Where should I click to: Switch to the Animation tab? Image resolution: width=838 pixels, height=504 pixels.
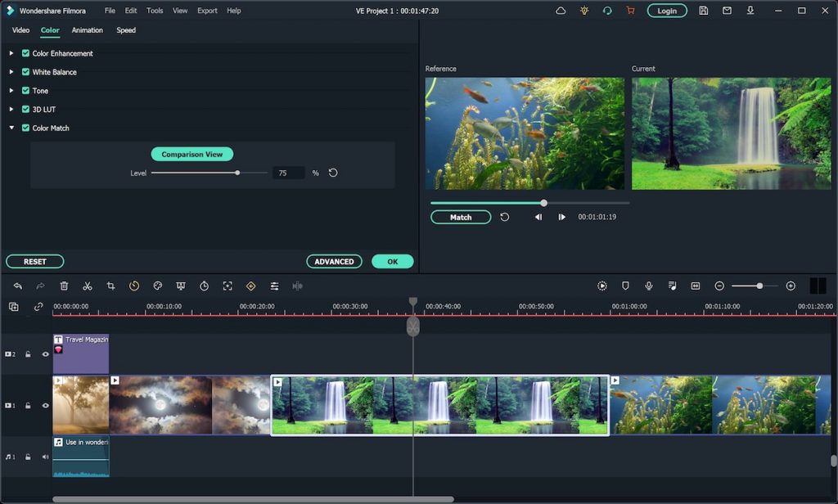87,30
